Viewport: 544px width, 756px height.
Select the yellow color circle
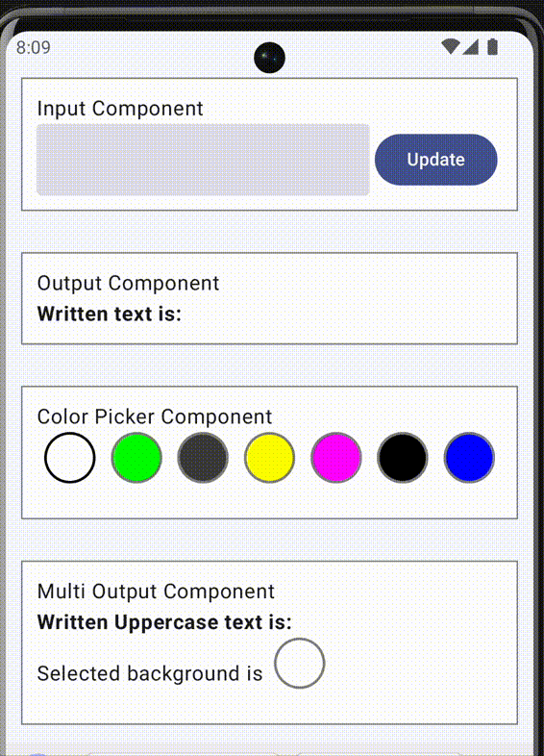269,458
